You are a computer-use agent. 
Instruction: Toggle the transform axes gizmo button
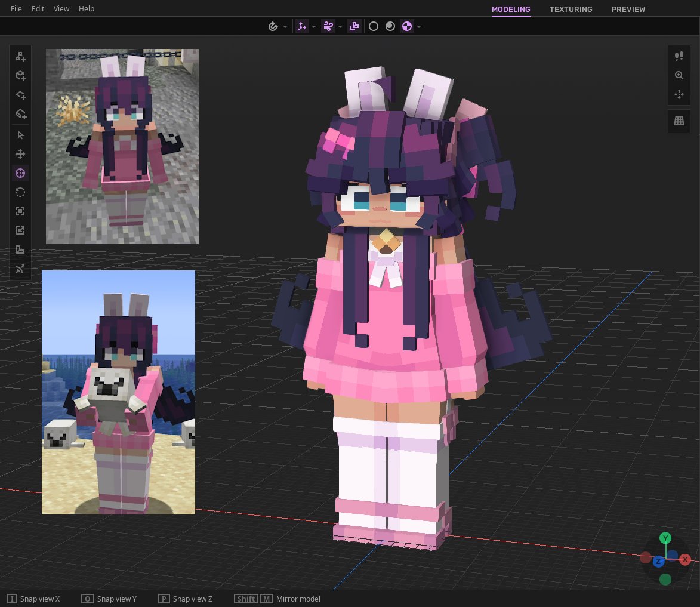click(x=302, y=27)
